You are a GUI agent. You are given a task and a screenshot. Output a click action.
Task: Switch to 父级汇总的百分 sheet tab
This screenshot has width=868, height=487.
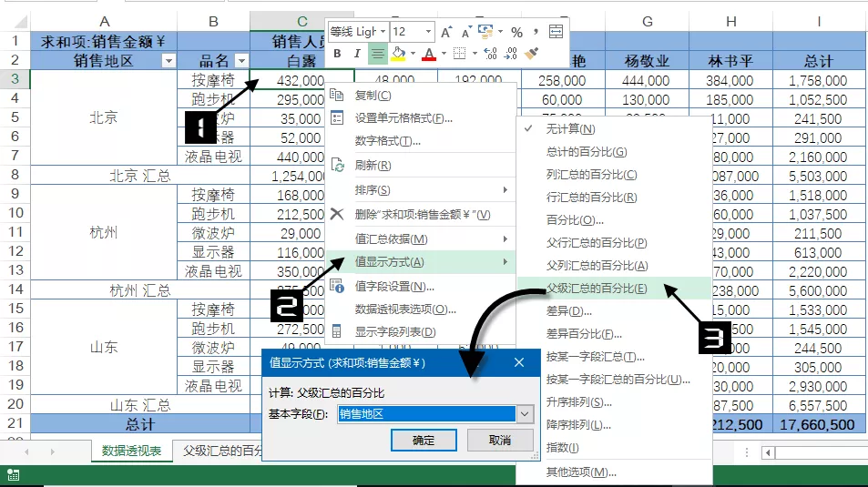(x=221, y=451)
